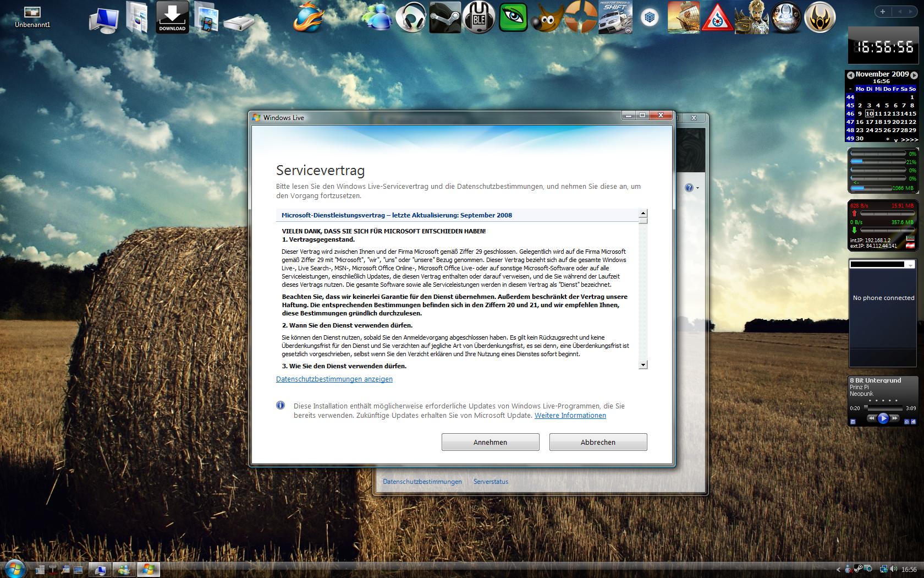The image size is (924, 578).
Task: Launch the golden emblem game icon
Action: [820, 18]
